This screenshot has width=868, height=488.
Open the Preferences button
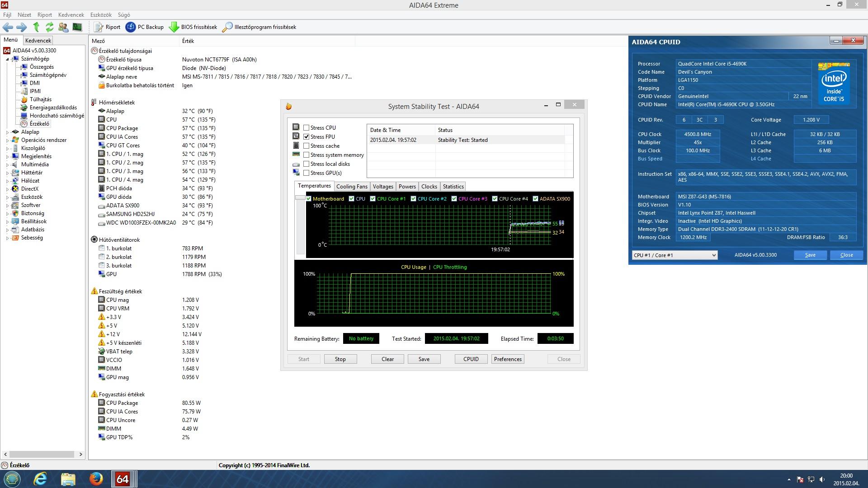click(x=508, y=359)
